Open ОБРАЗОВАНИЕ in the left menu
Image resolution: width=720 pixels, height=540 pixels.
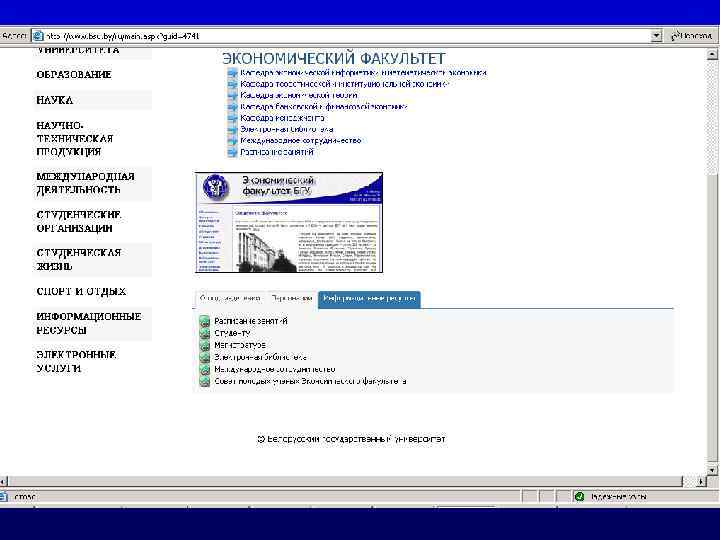(x=74, y=74)
